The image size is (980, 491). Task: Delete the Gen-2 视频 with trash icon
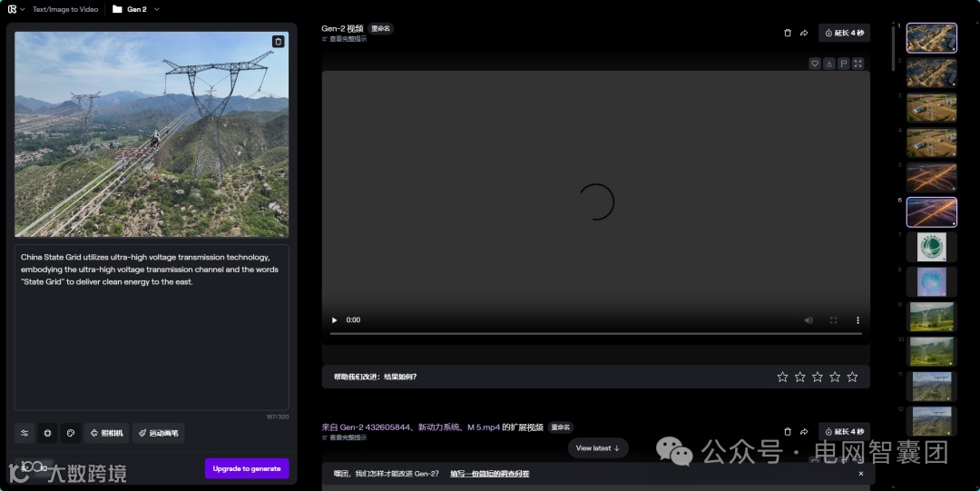click(788, 33)
